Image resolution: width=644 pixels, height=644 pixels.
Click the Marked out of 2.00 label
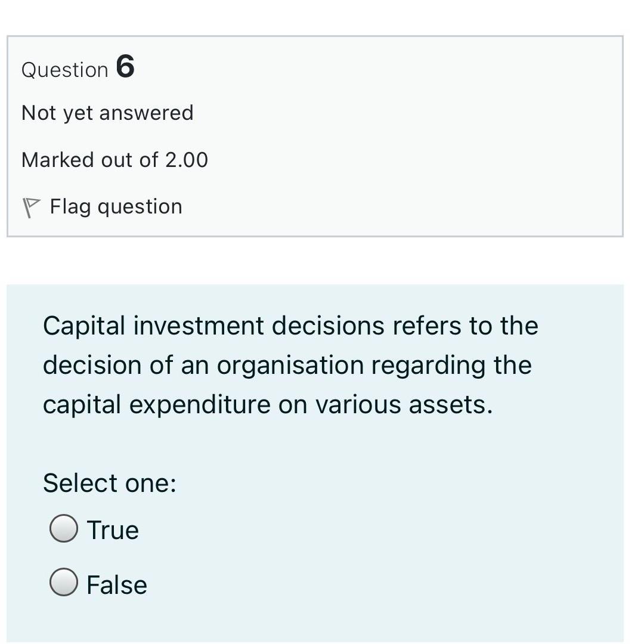(114, 159)
